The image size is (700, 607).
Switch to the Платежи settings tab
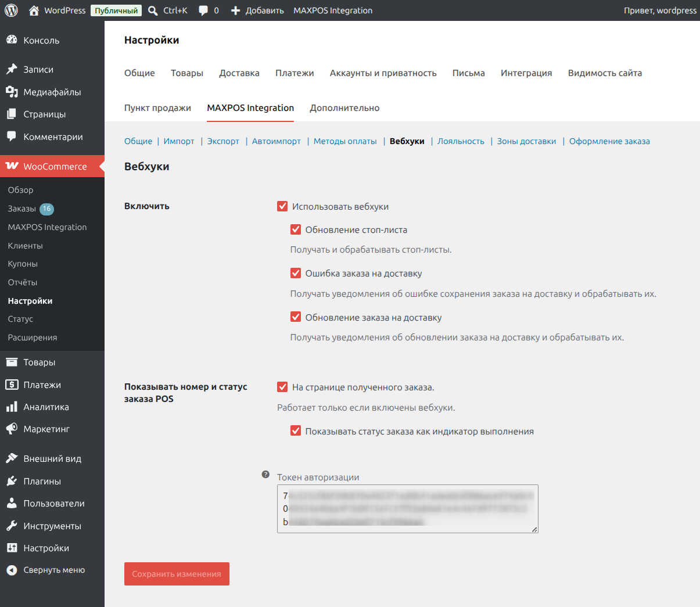(x=295, y=73)
